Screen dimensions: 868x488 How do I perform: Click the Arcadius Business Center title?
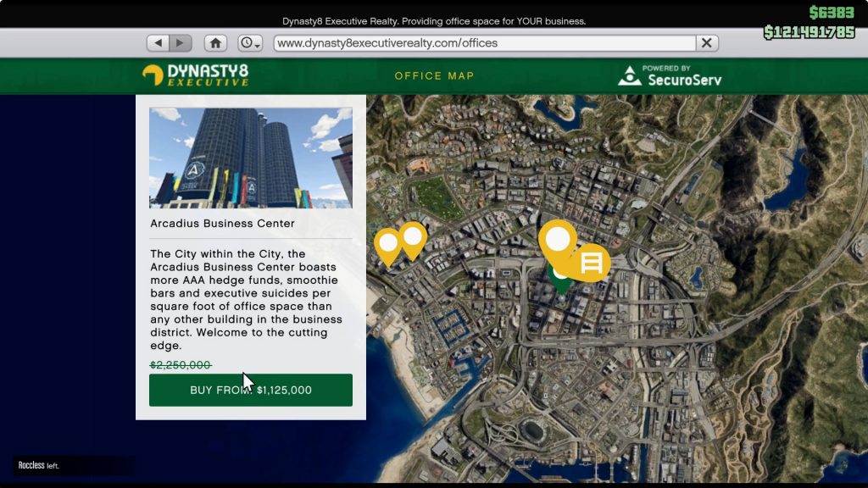click(223, 224)
